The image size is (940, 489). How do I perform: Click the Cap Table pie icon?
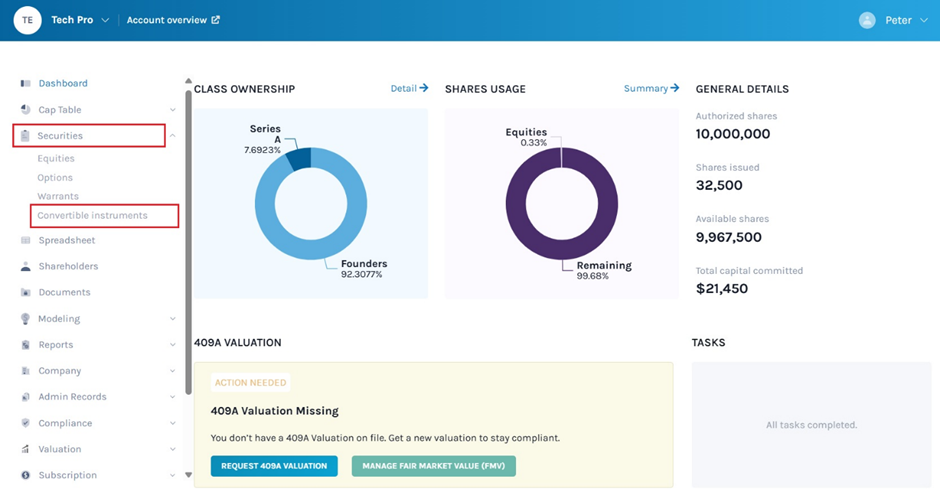pos(26,110)
